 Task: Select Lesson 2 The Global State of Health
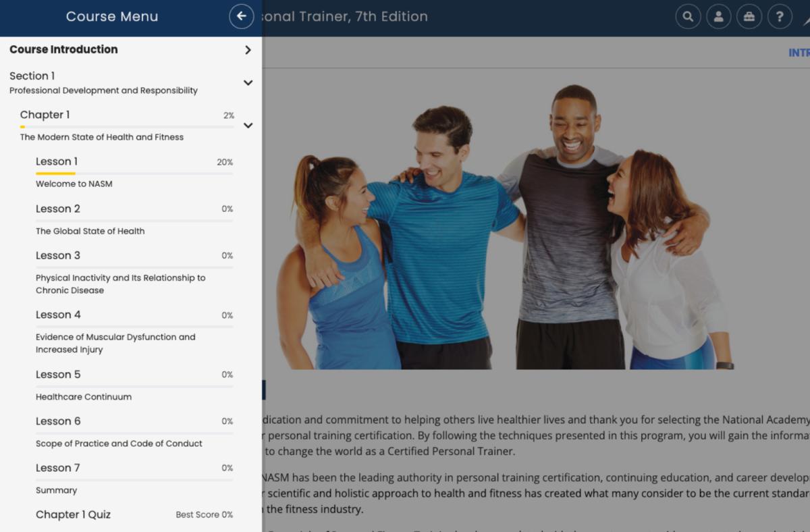[x=90, y=231]
